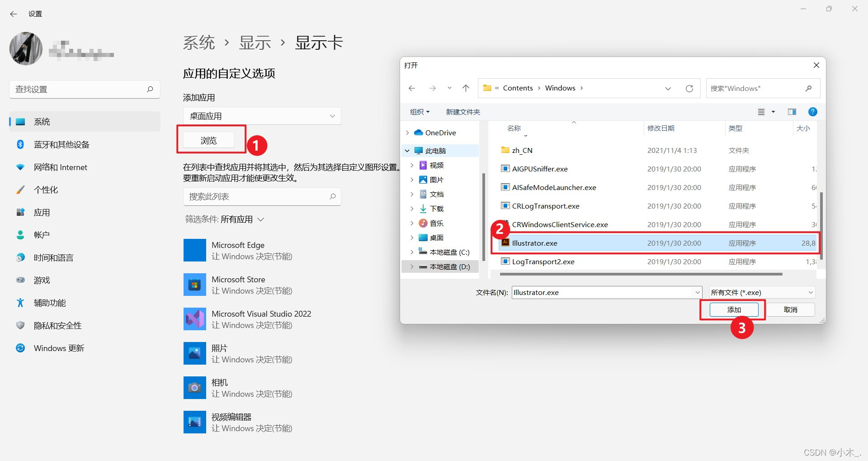The image size is (868, 461).
Task: Expand the OneDrive tree node
Action: coord(407,133)
